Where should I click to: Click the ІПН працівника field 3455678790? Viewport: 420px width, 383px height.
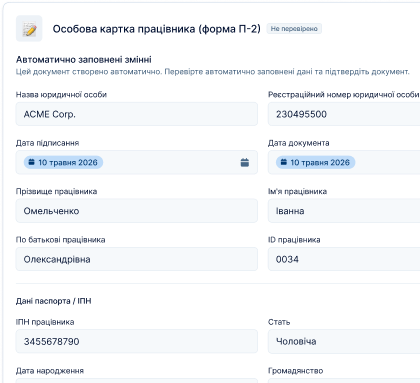point(137,341)
